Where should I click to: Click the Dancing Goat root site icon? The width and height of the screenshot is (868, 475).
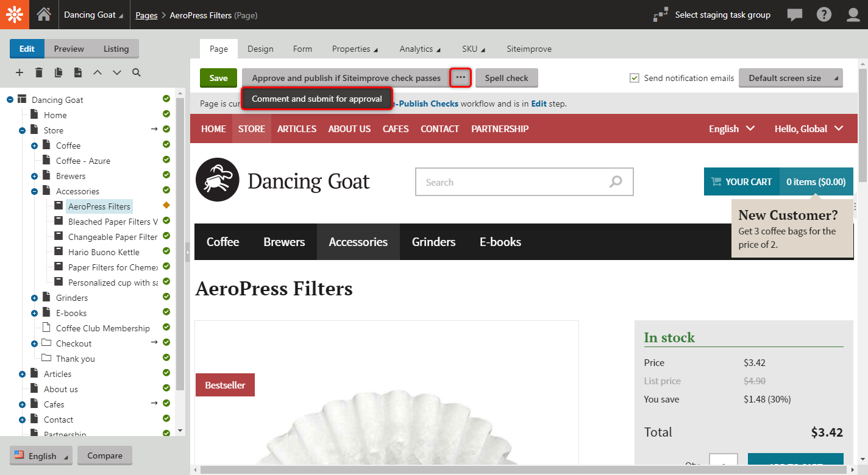[22, 99]
